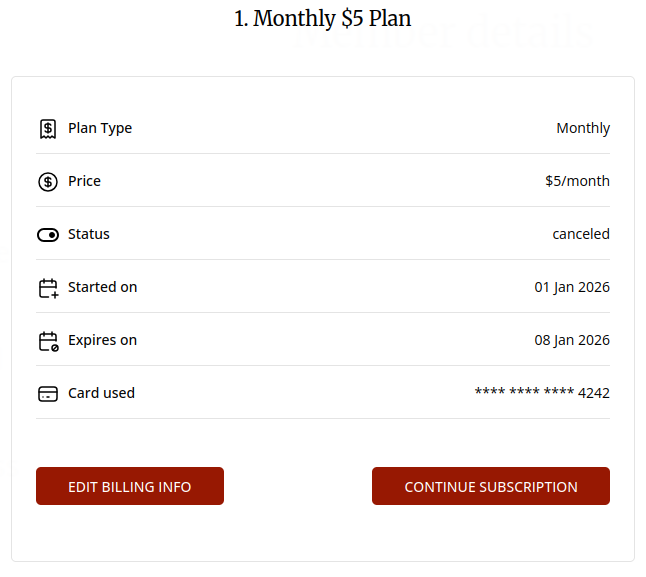The height and width of the screenshot is (577, 646).
Task: Click the Status toggle icon
Action: (48, 235)
